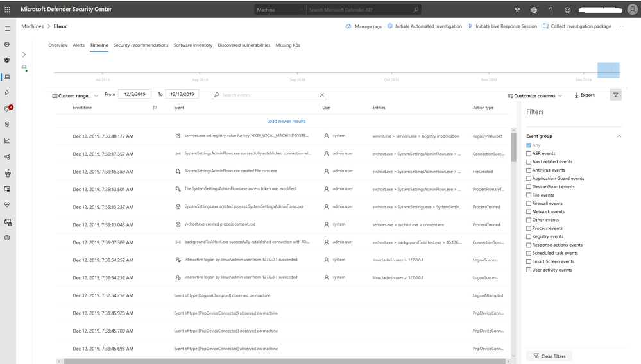Check the Alert related events filter
The image size is (641, 364).
click(x=529, y=162)
